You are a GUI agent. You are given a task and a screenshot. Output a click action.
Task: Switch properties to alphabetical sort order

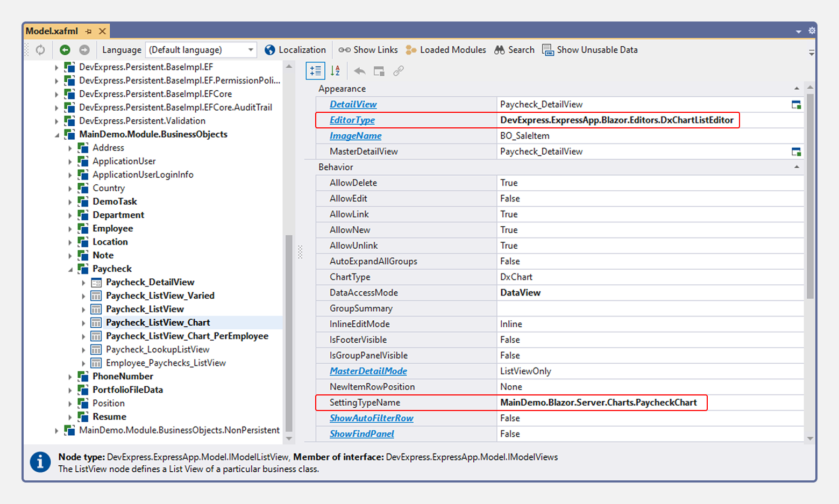click(335, 70)
